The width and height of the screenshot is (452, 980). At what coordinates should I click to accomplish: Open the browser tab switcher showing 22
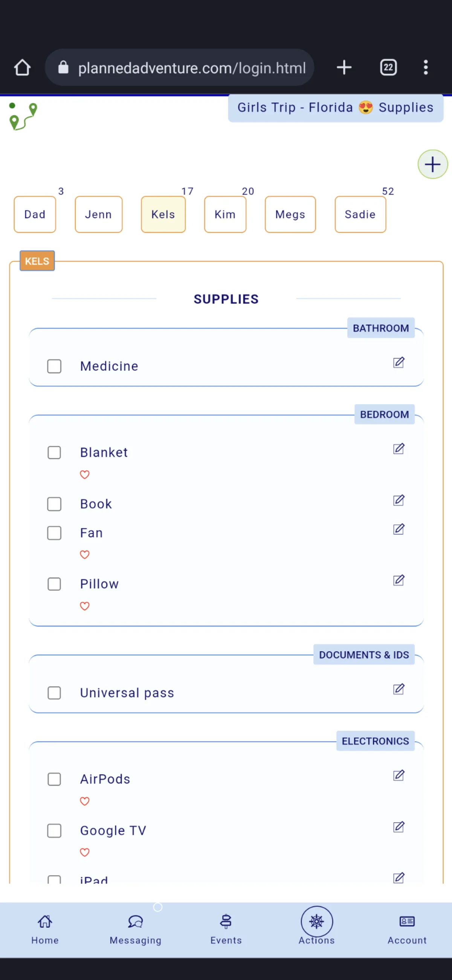tap(388, 67)
